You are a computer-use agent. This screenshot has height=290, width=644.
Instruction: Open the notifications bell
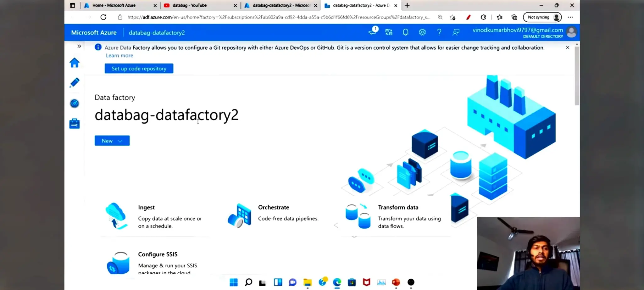point(406,32)
